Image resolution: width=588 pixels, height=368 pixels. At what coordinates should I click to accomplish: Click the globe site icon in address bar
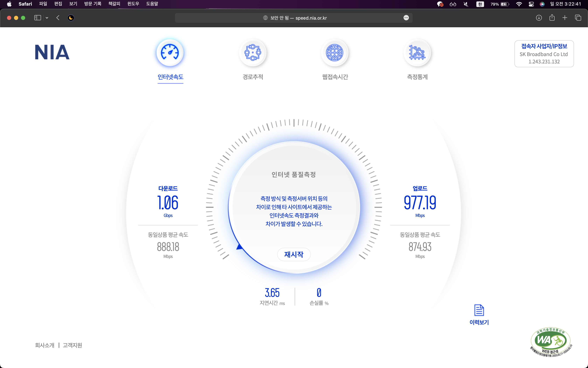(265, 18)
